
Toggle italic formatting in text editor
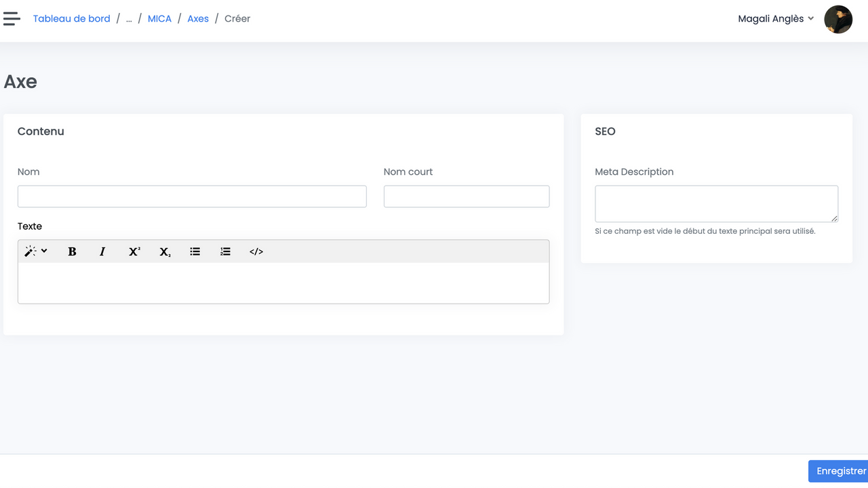[x=102, y=251]
